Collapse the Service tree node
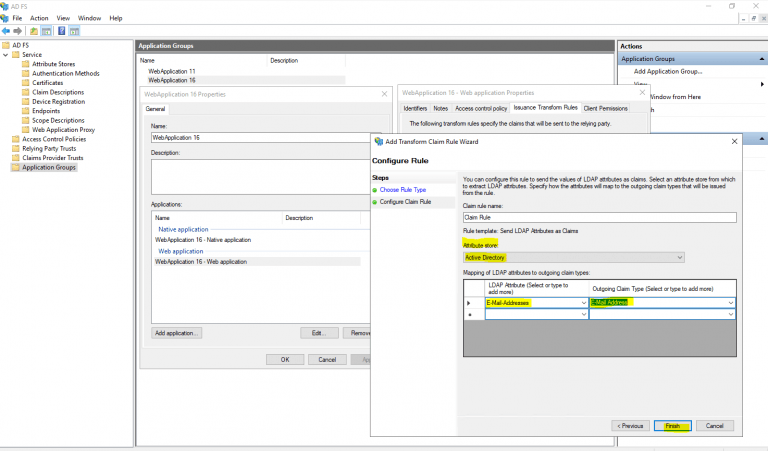768x451 pixels. (x=5, y=54)
